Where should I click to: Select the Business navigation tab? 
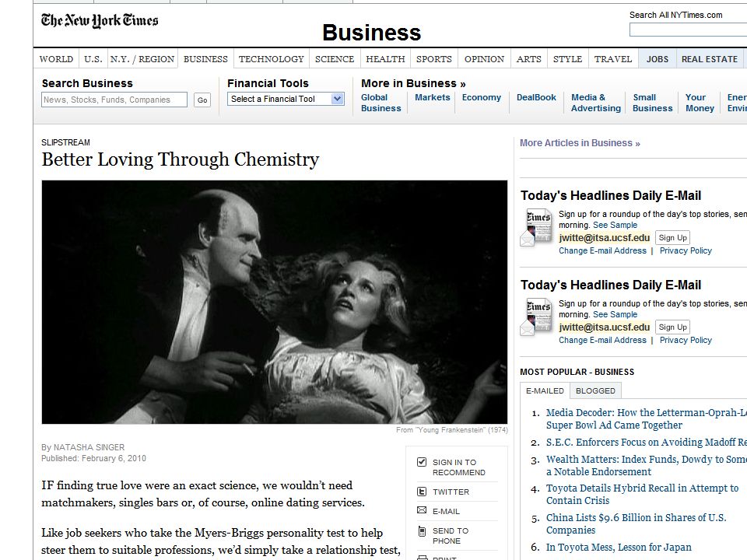[205, 59]
